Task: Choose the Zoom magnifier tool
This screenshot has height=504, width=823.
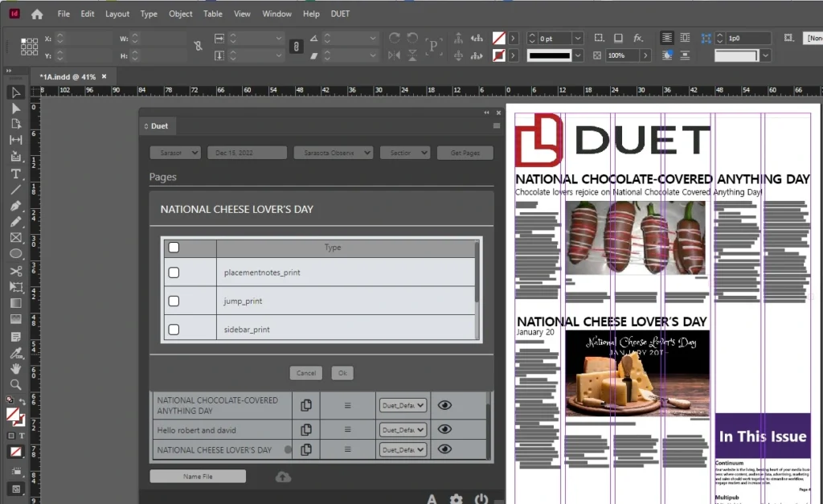Action: point(15,385)
